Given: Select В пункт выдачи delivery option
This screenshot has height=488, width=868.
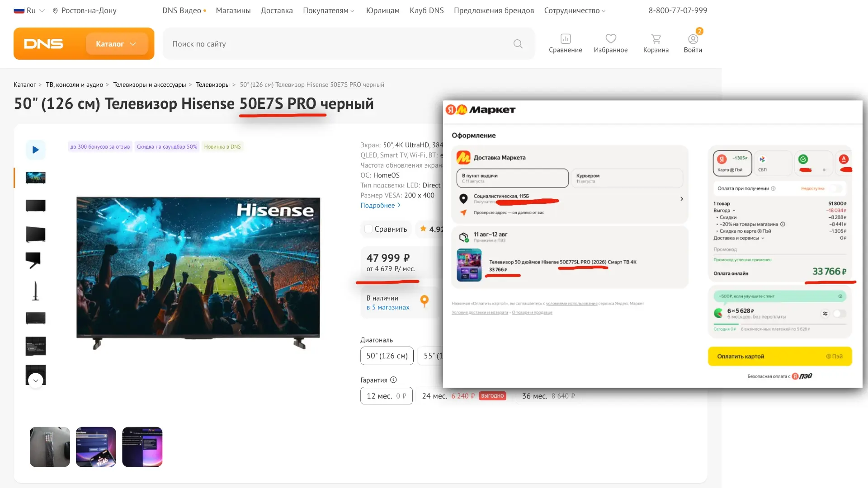Looking at the screenshot, I should pos(513,178).
